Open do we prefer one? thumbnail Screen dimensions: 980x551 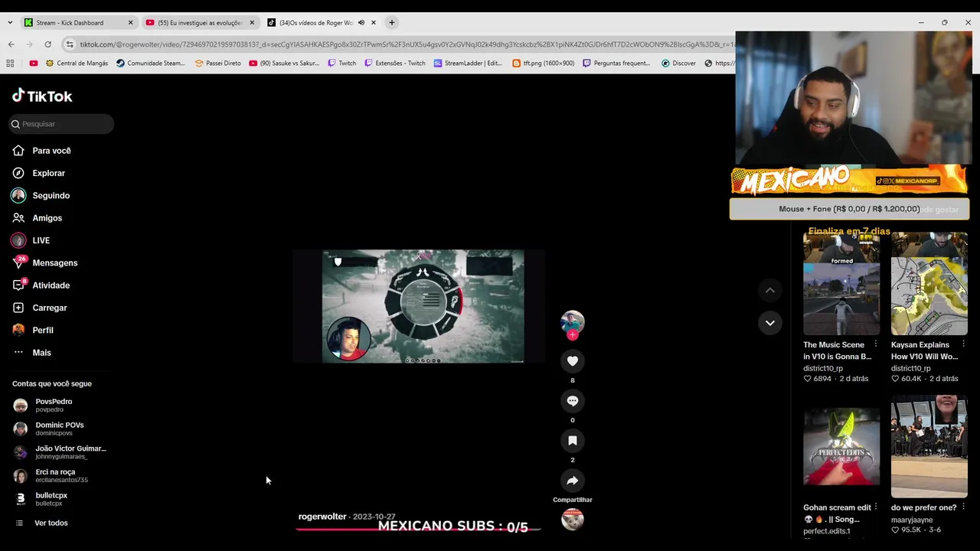pos(929,448)
